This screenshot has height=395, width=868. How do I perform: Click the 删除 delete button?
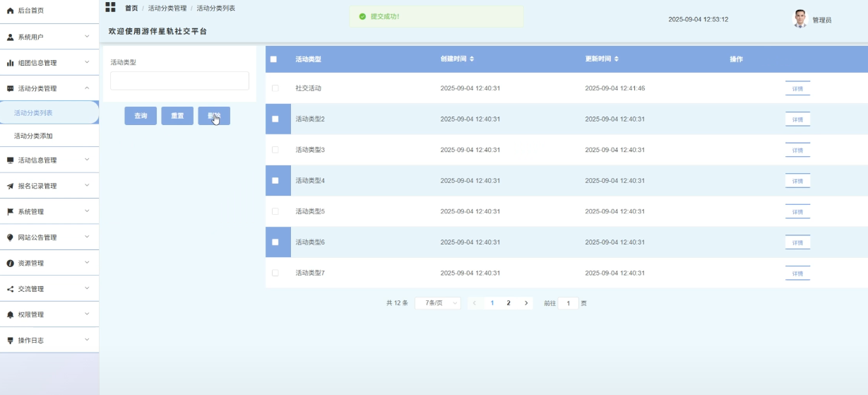214,116
